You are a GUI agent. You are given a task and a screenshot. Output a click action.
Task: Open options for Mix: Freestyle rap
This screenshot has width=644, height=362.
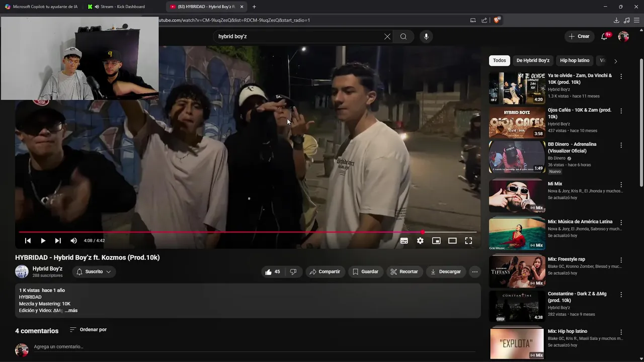click(x=621, y=260)
